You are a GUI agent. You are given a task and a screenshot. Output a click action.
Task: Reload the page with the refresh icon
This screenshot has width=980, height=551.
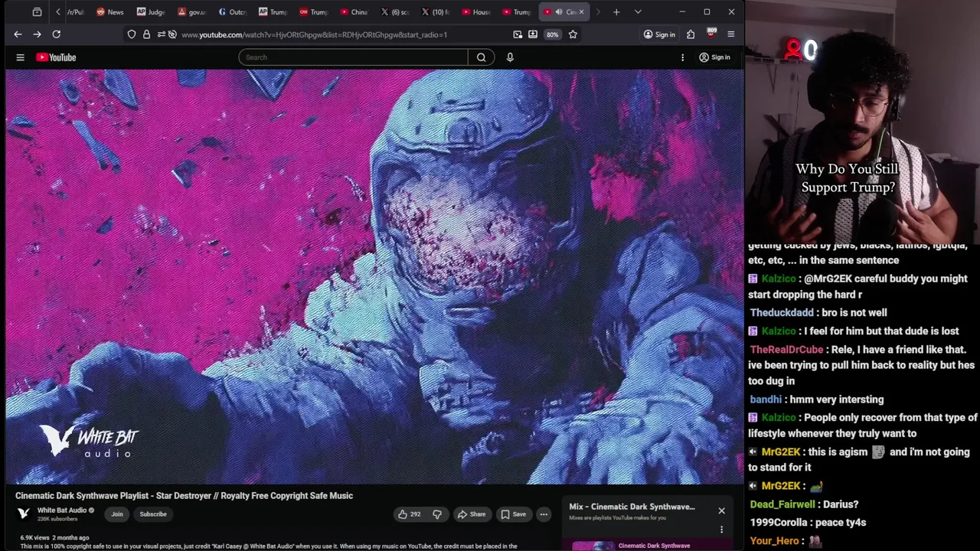click(56, 34)
